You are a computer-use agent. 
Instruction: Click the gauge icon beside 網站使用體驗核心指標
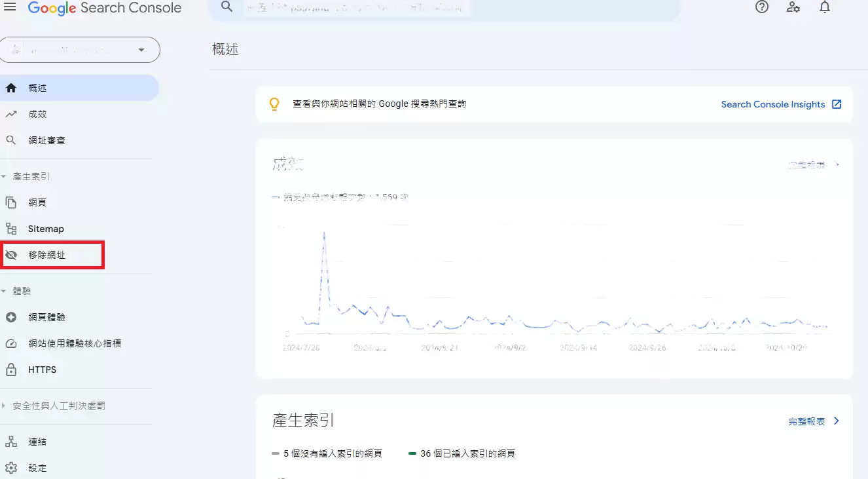(11, 343)
